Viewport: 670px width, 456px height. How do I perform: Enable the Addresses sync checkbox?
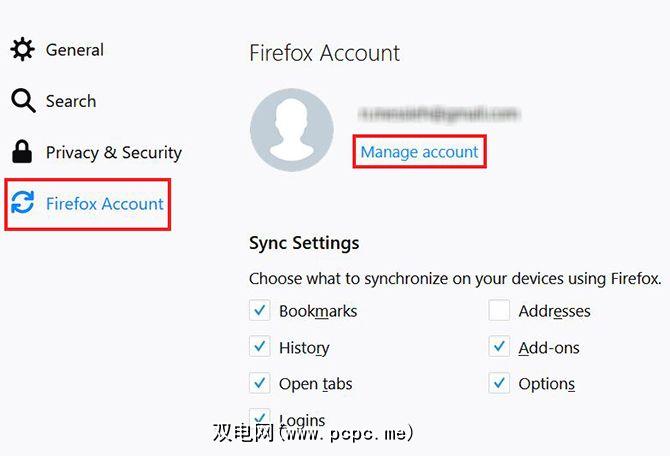(500, 311)
